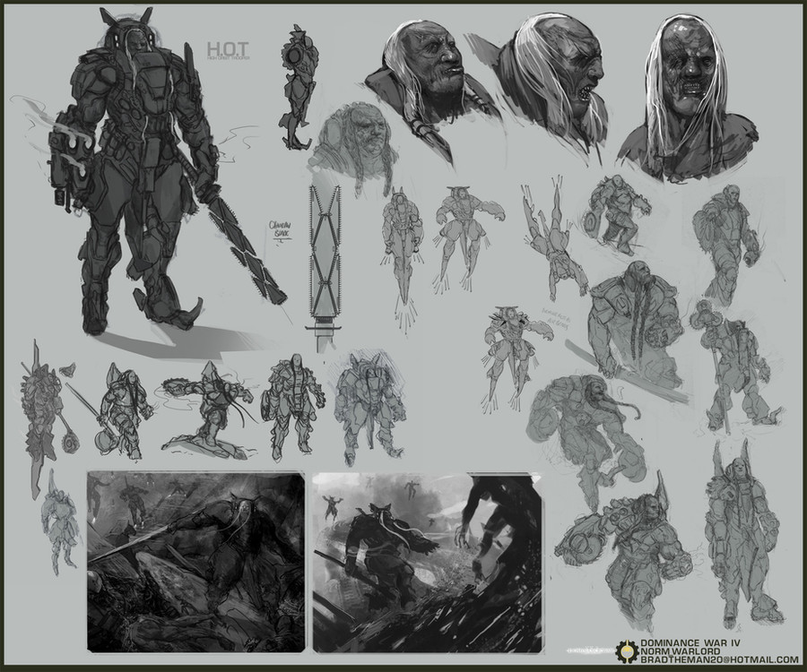
Task: Click the gear logo beside Dominance War IV
Action: pyautogui.click(x=627, y=651)
